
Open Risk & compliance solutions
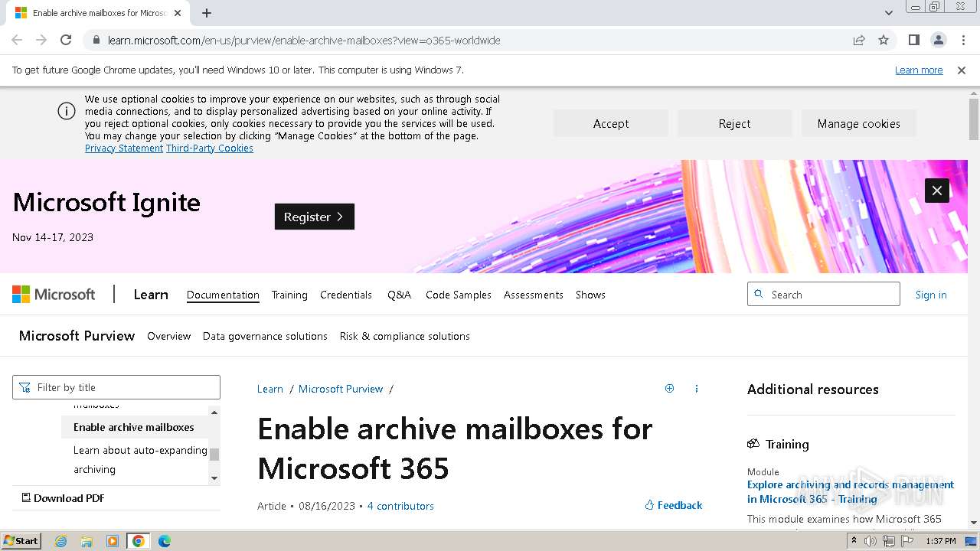tap(405, 336)
